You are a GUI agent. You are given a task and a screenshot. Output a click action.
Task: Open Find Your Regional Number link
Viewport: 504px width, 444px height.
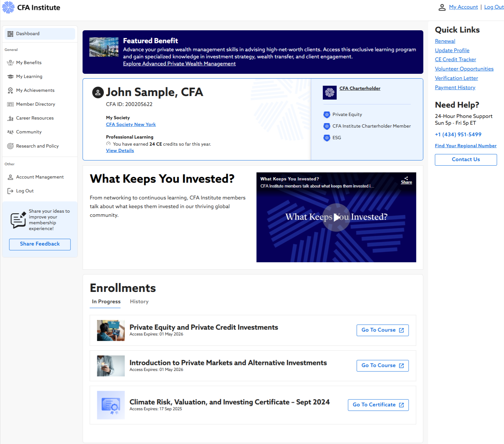(465, 146)
